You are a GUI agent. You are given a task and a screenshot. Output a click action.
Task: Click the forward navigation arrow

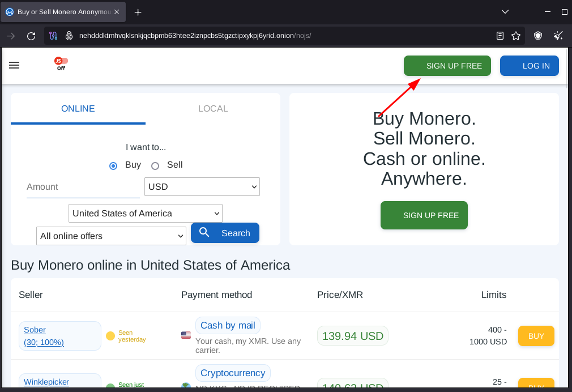[x=11, y=36]
